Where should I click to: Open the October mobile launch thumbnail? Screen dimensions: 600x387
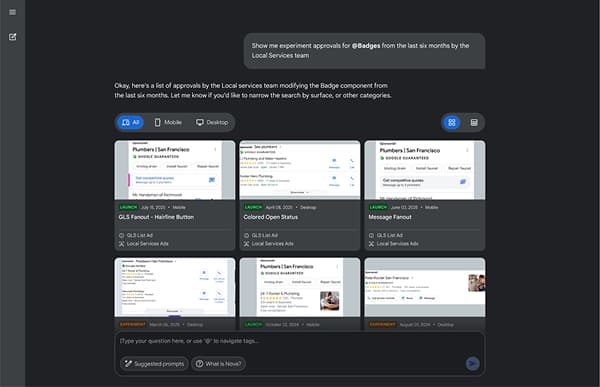300,287
